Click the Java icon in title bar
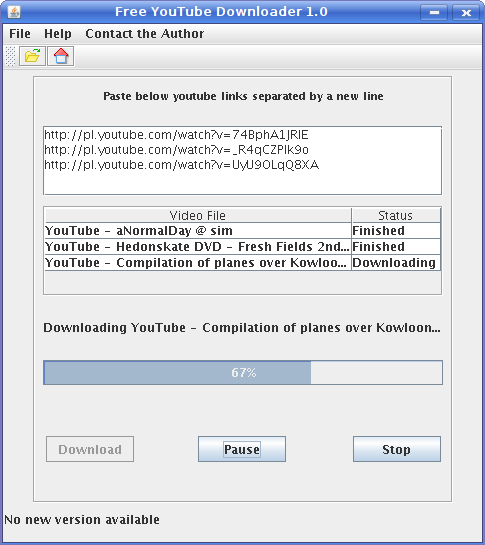The image size is (485, 545). tap(14, 12)
